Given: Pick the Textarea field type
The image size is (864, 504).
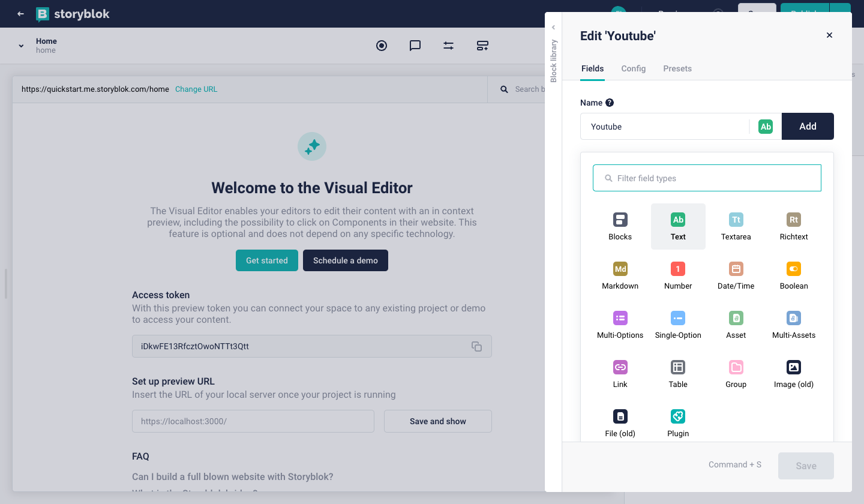Looking at the screenshot, I should (x=736, y=226).
